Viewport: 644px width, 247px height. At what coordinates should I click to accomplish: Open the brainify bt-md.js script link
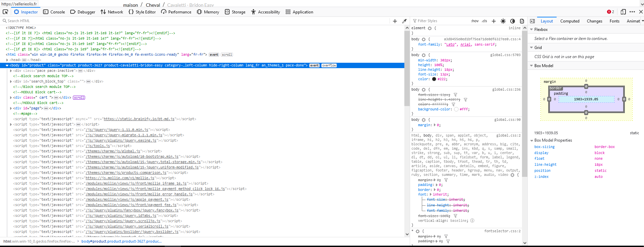coord(139,119)
